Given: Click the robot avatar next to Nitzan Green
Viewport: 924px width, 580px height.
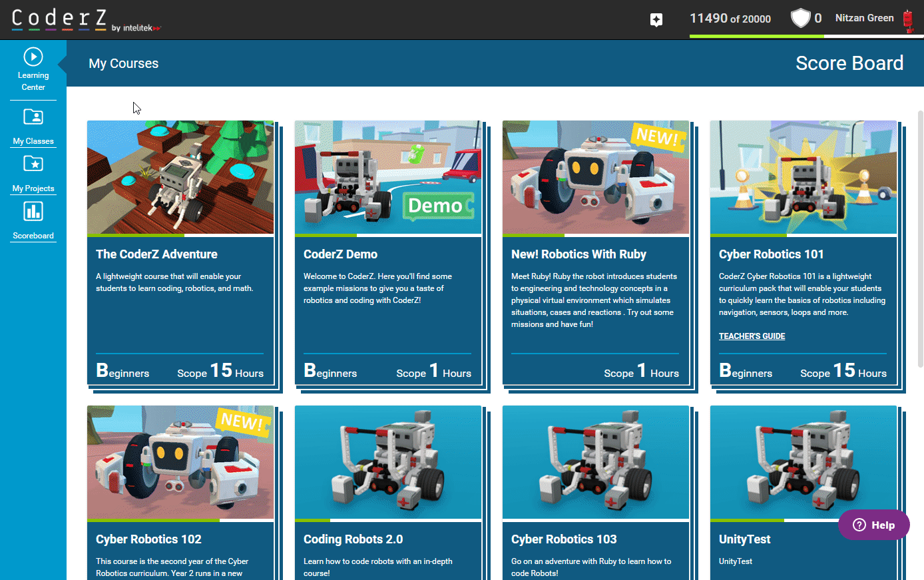Looking at the screenshot, I should pos(909,20).
